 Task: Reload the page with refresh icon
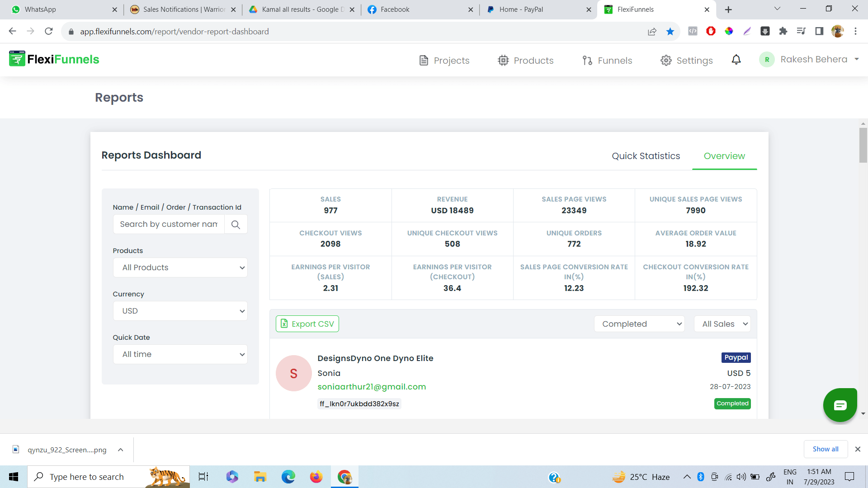click(x=49, y=31)
